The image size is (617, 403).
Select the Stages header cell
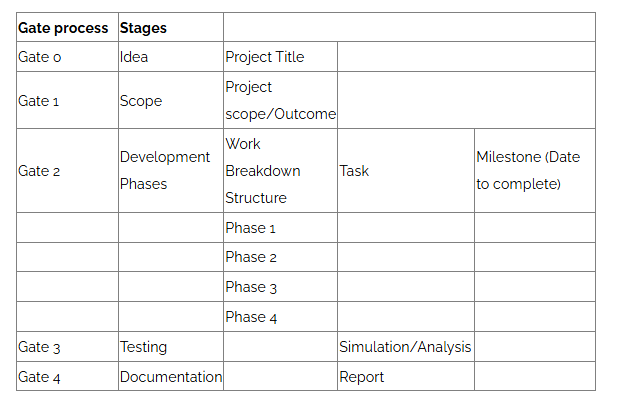171,28
